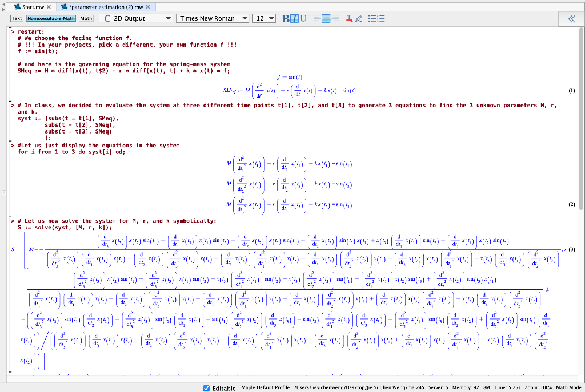Switch to Text mode

coord(17,18)
